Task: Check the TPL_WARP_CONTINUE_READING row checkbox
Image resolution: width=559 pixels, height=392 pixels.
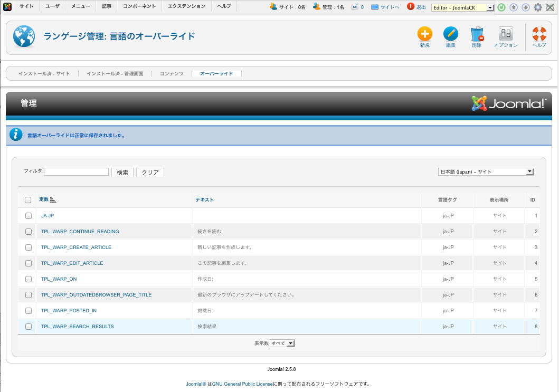Action: [28, 232]
